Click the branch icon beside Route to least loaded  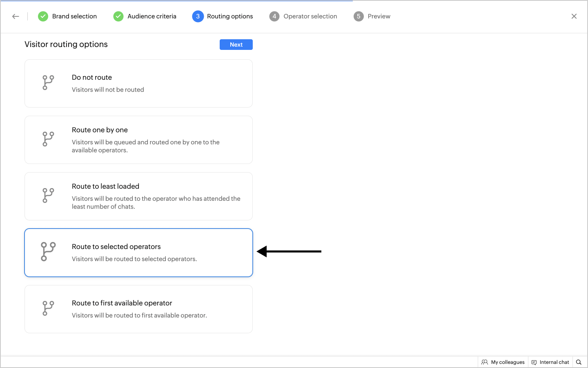48,195
